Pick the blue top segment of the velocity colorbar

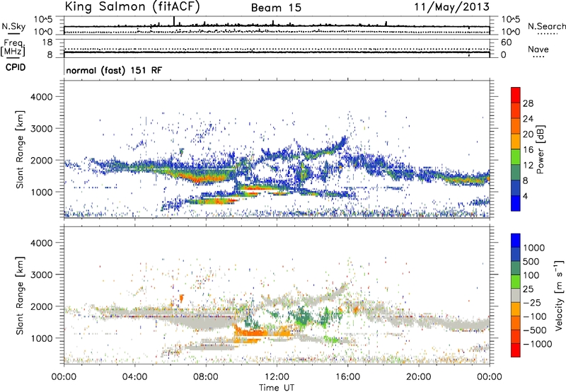[x=516, y=241]
